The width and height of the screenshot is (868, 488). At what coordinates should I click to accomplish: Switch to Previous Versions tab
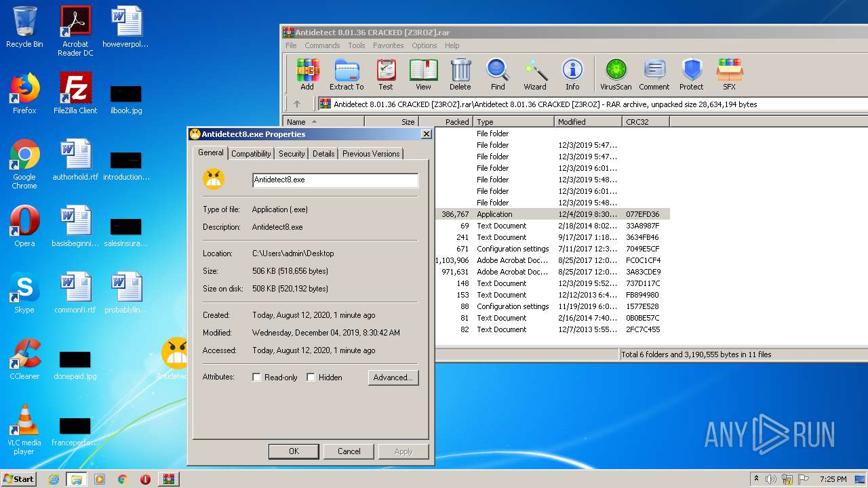[x=371, y=154]
